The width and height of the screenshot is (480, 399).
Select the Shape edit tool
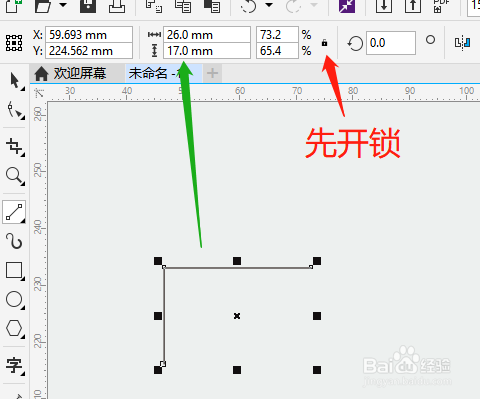click(x=15, y=110)
